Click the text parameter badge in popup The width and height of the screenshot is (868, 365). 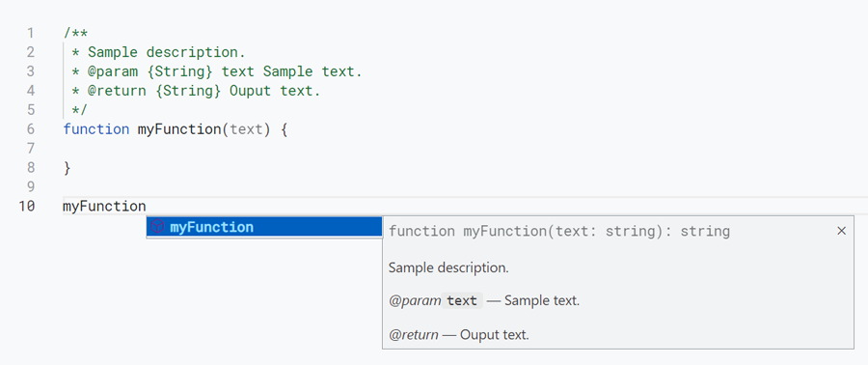pyautogui.click(x=462, y=300)
